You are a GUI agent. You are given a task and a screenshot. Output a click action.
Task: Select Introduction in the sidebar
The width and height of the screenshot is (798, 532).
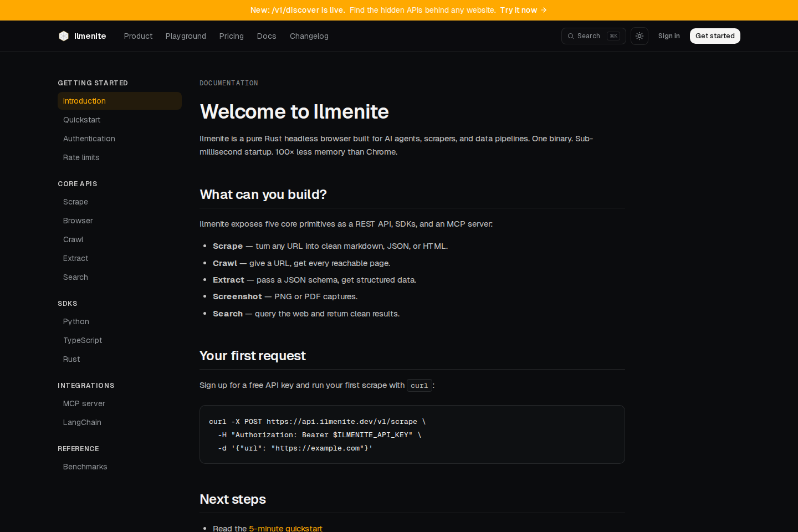coord(120,101)
